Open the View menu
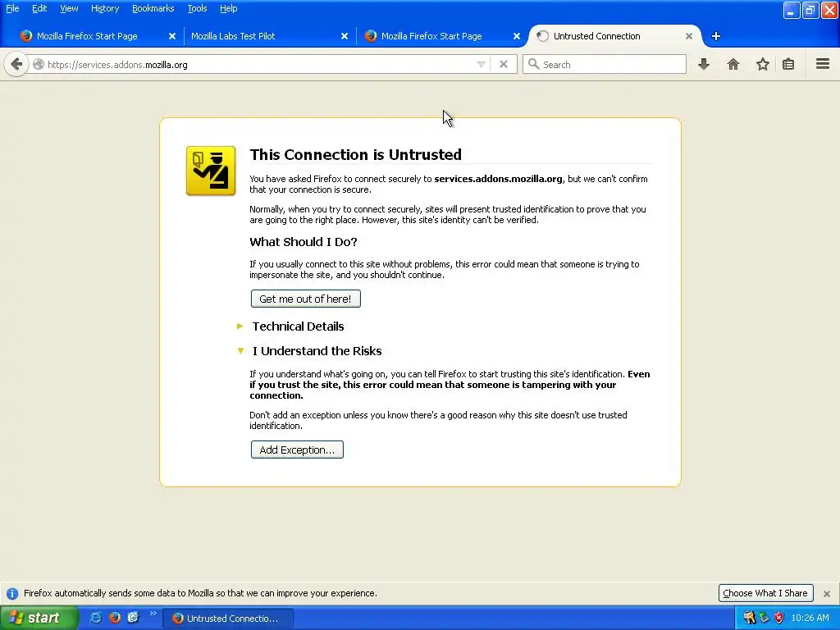The image size is (840, 630). pyautogui.click(x=69, y=8)
